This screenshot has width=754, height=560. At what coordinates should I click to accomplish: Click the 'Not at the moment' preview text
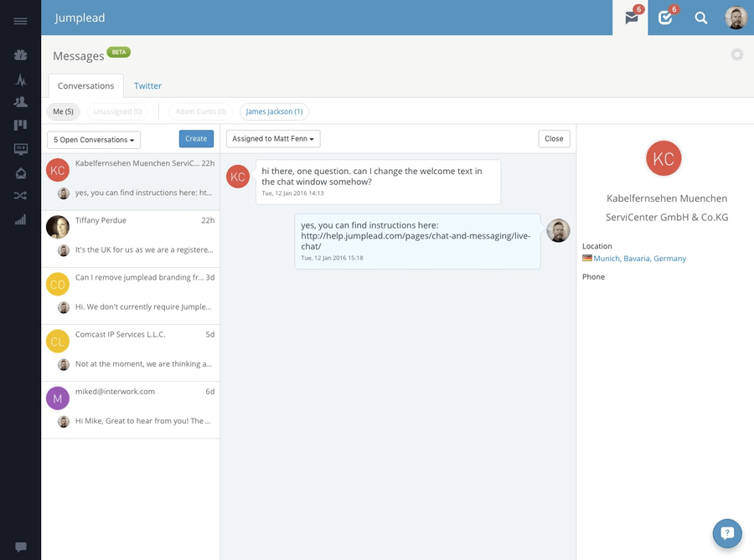pyautogui.click(x=143, y=363)
